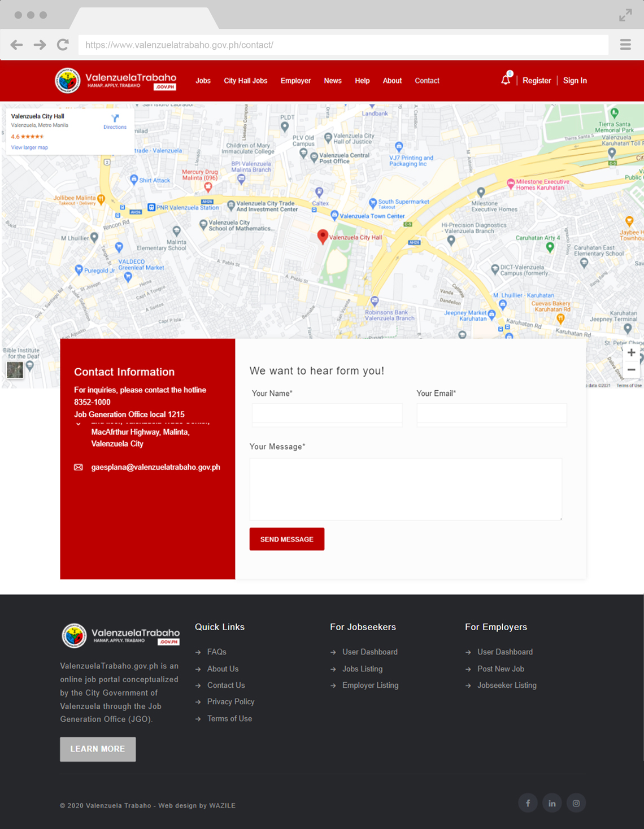Open the LinkedIn footer icon

(552, 803)
